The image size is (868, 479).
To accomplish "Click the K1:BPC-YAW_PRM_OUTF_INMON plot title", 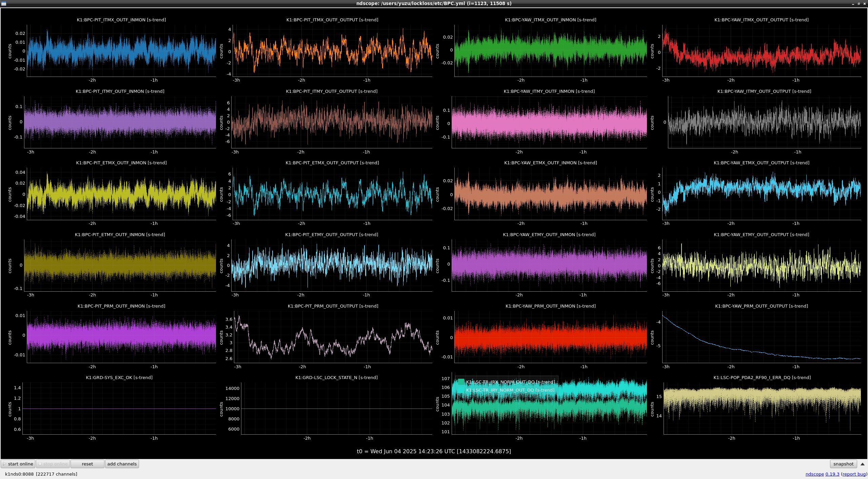I will click(x=550, y=306).
